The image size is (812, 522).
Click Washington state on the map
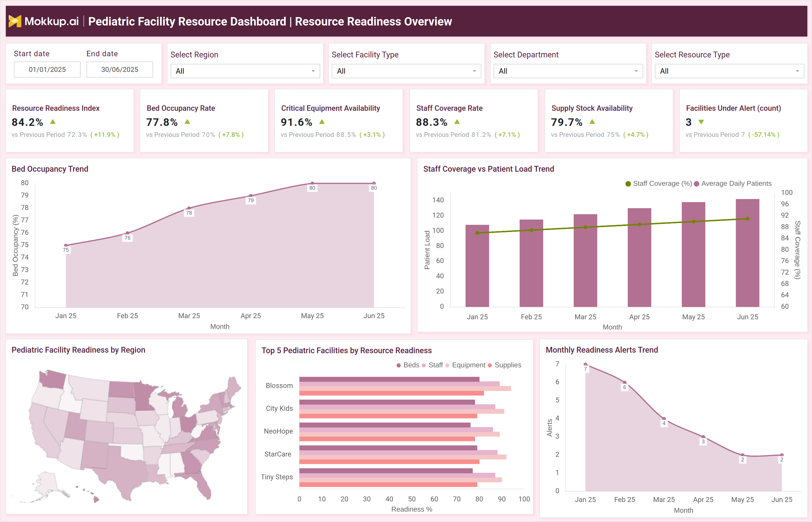[52, 379]
